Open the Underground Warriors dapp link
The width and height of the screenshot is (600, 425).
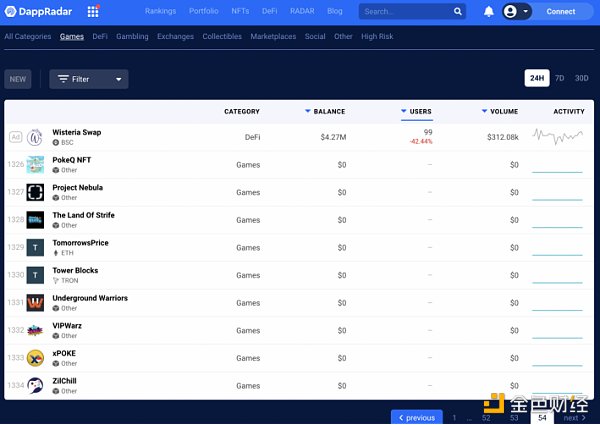click(90, 298)
